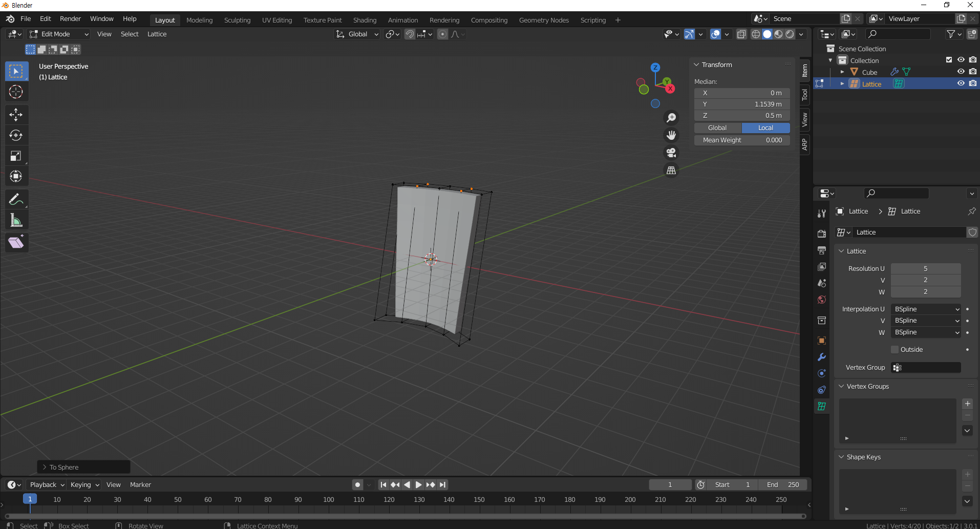This screenshot has height=529, width=980.
Task: Disable Lattice in renders camera icon
Action: click(973, 83)
